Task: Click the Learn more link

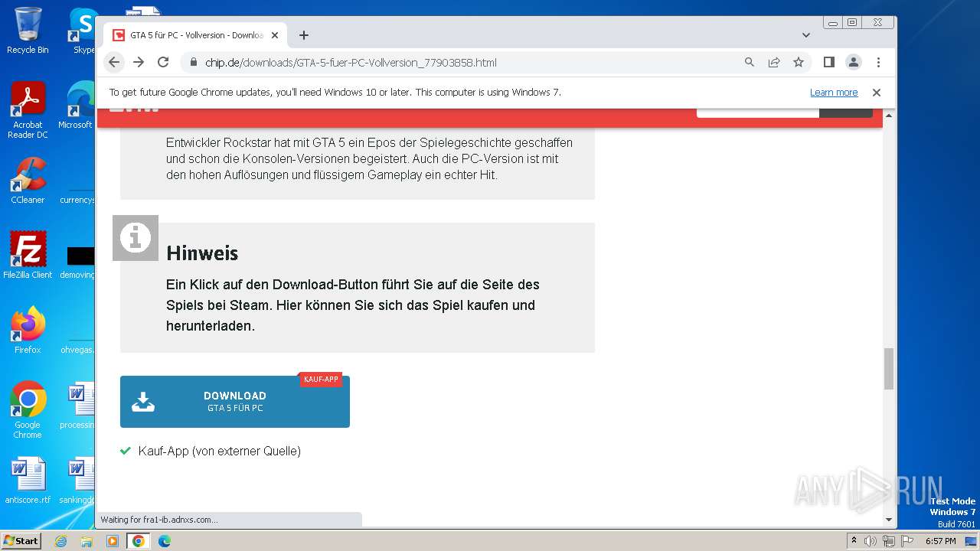Action: point(834,93)
